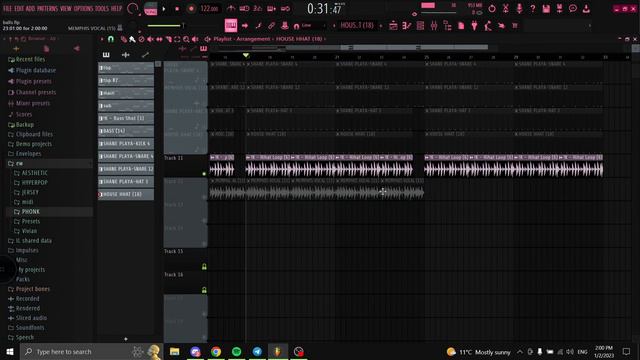Open the project picker icon
The image size is (640, 360).
pyautogui.click(x=461, y=26)
